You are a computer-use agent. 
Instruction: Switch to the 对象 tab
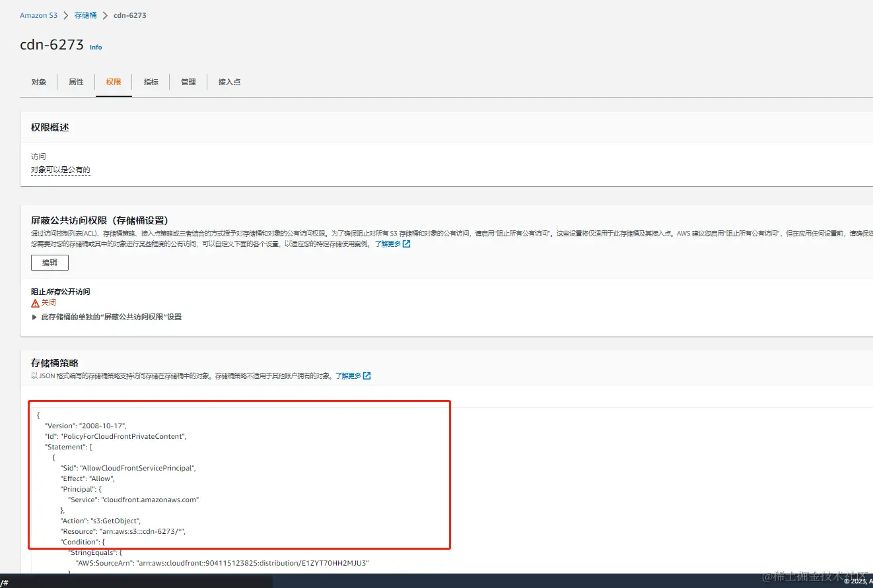coord(39,82)
